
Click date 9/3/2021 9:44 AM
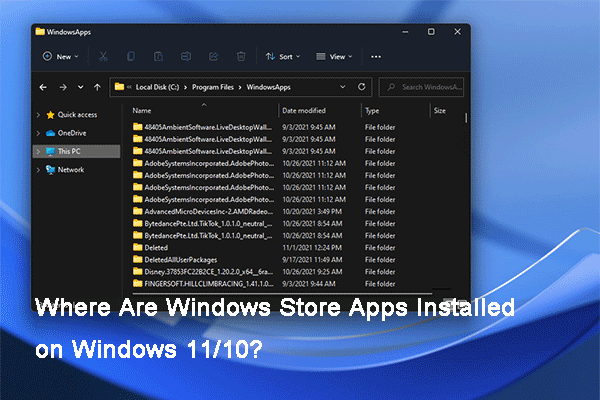[x=309, y=284]
